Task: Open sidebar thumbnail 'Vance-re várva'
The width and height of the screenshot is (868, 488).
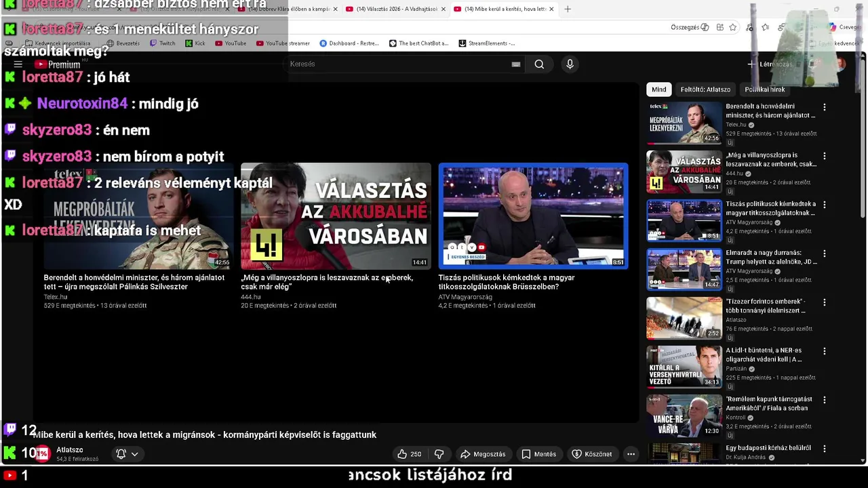Action: click(x=684, y=415)
